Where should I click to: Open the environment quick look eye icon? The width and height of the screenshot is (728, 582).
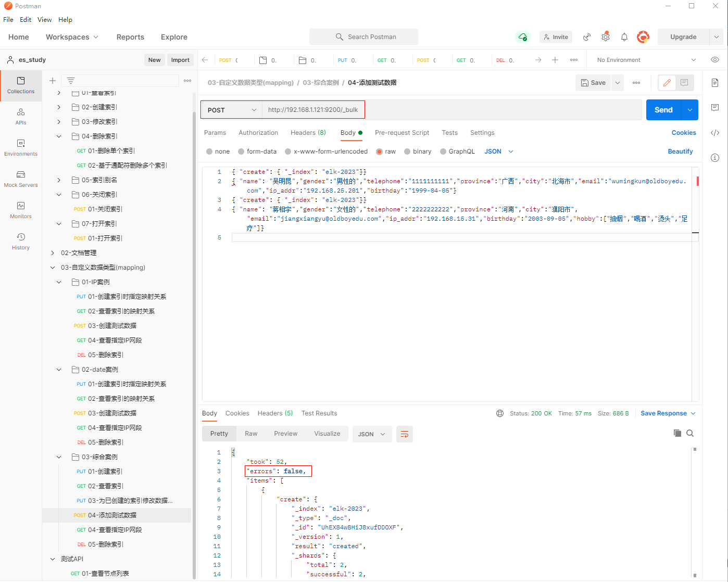tap(715, 60)
